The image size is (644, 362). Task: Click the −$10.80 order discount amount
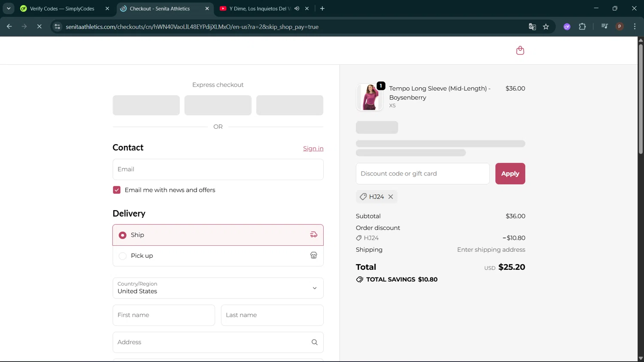pos(513,238)
